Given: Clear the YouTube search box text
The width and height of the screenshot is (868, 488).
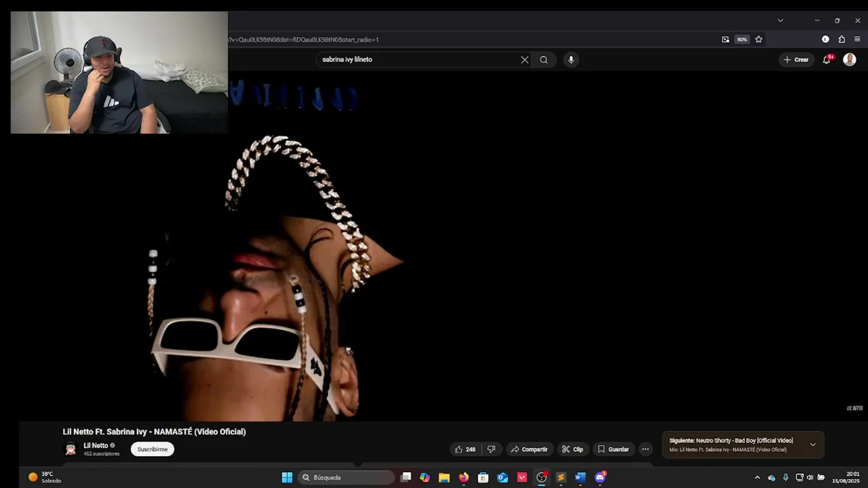Looking at the screenshot, I should (x=524, y=60).
